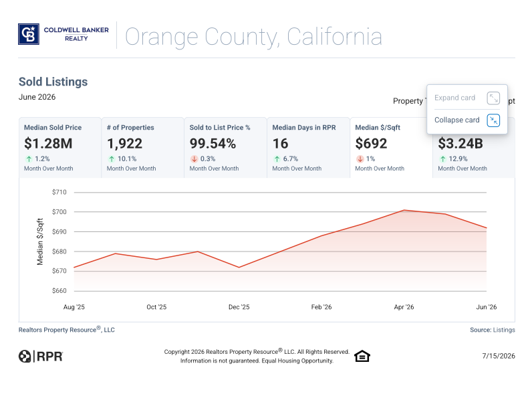
Task: Select the Median Sold Price card
Action: click(60, 148)
